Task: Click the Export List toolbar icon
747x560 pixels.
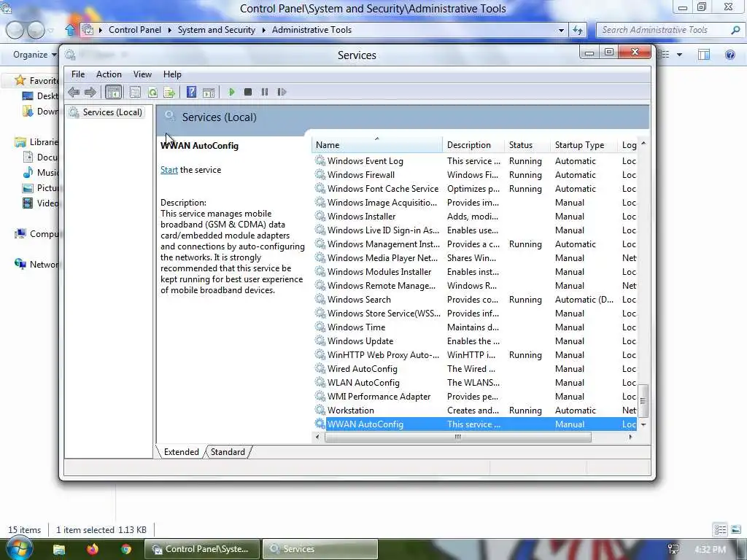Action: pos(169,92)
